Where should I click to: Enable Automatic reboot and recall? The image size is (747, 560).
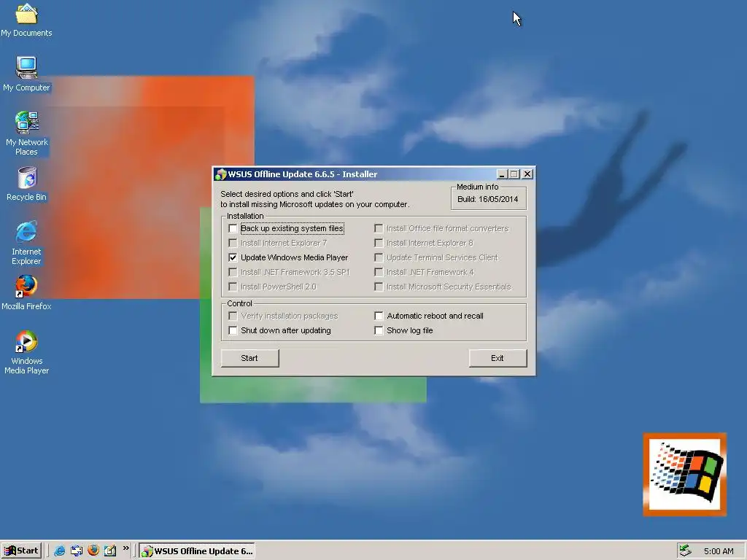pyautogui.click(x=379, y=316)
